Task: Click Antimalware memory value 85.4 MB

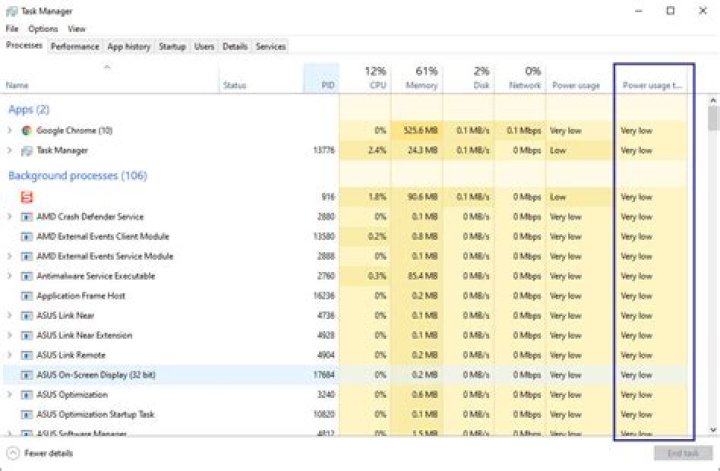Action: pyautogui.click(x=422, y=276)
